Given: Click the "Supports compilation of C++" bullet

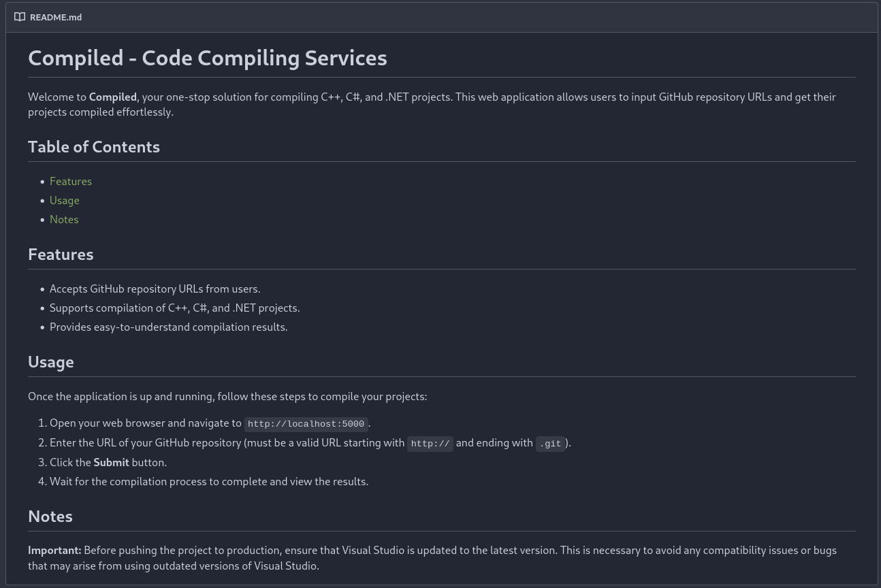Looking at the screenshot, I should coord(174,308).
